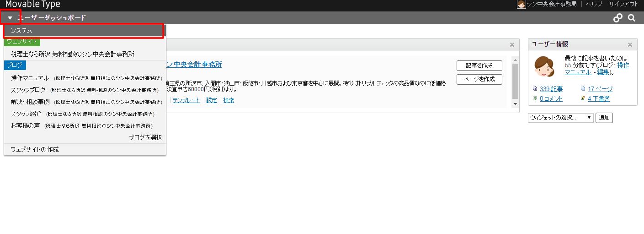Close the website widget panel
This screenshot has height=234, width=644.
(x=512, y=45)
